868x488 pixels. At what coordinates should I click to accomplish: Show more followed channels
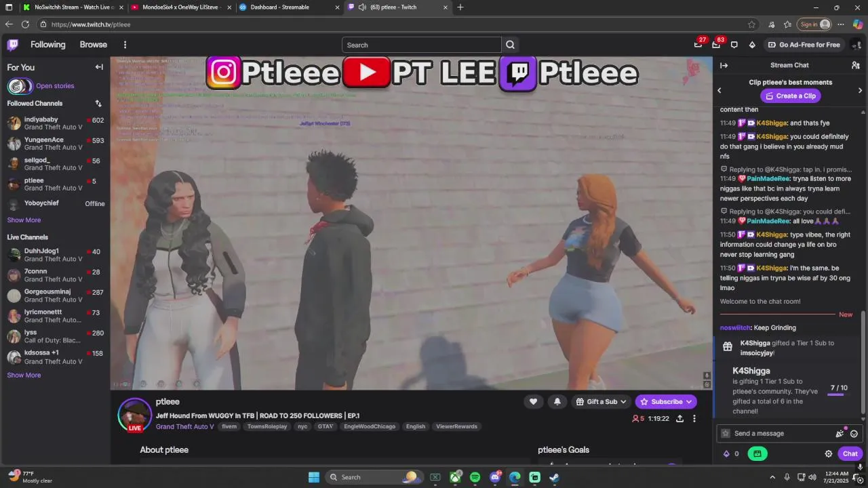point(24,220)
